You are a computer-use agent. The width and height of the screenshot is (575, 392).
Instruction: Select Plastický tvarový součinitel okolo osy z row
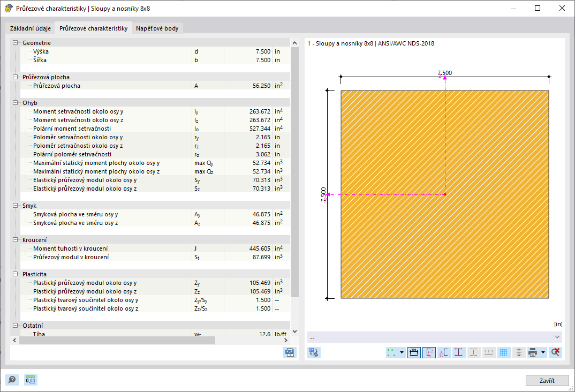point(155,308)
